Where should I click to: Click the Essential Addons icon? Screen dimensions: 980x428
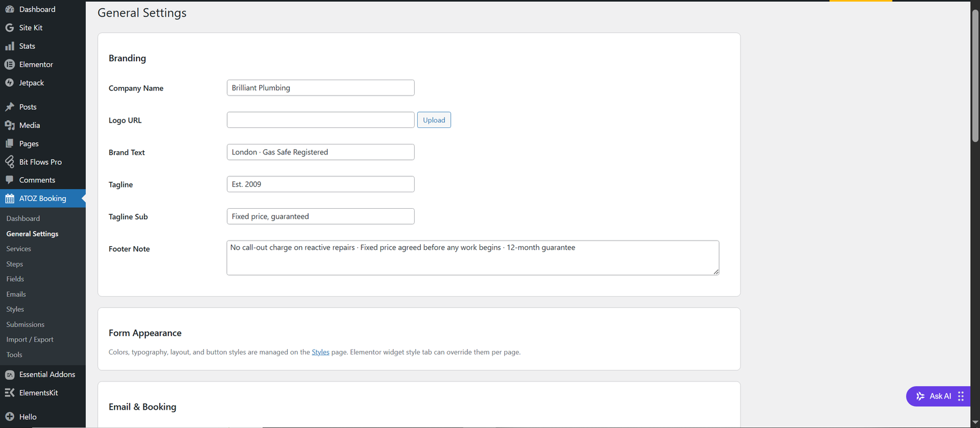pyautogui.click(x=10, y=375)
